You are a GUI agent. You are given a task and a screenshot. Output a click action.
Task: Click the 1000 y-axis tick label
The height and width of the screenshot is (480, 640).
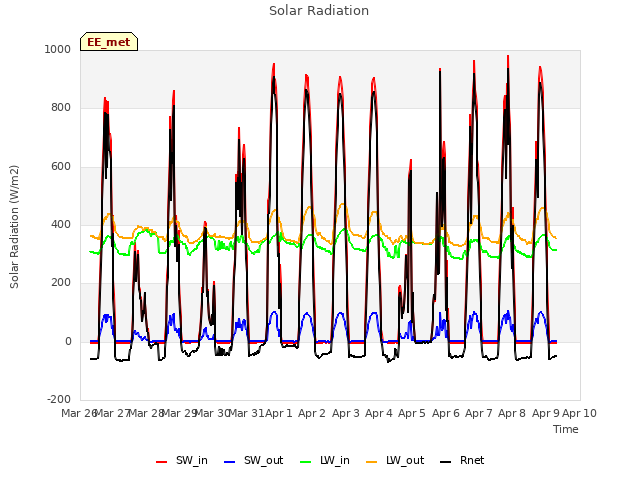pos(58,49)
